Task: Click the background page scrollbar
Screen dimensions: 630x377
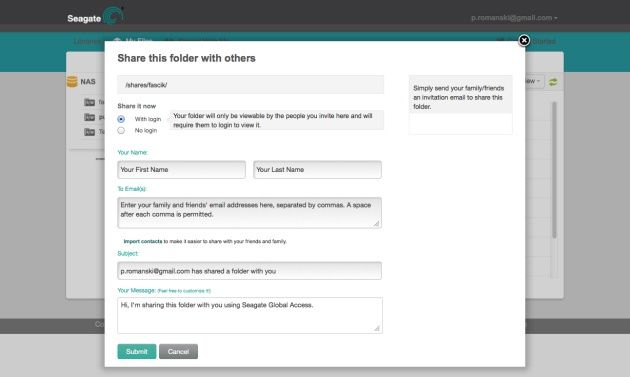Action: 554,170
